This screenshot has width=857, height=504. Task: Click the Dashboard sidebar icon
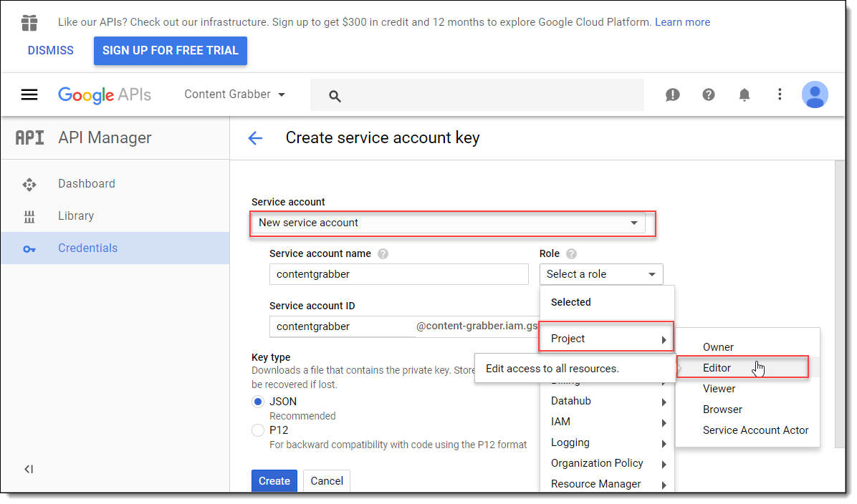(x=29, y=185)
